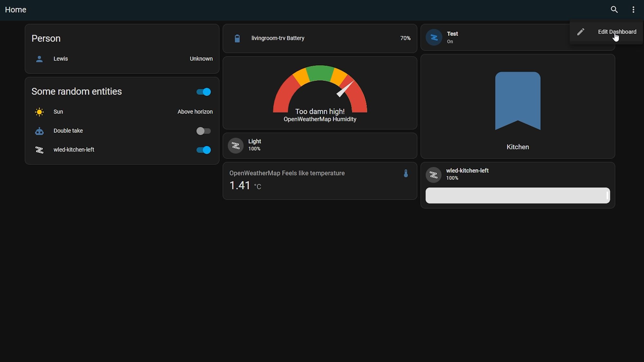The image size is (644, 362).
Task: Click the person icon for Lewis
Action: 39,58
